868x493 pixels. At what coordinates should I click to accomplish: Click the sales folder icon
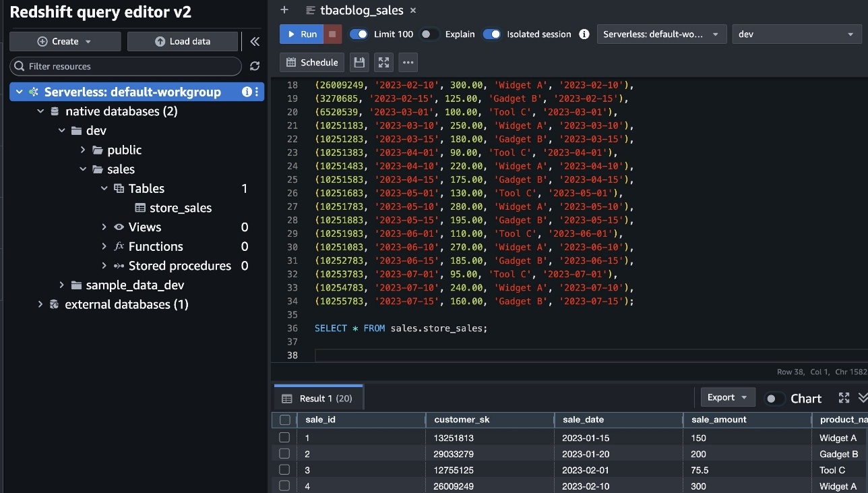click(x=97, y=169)
